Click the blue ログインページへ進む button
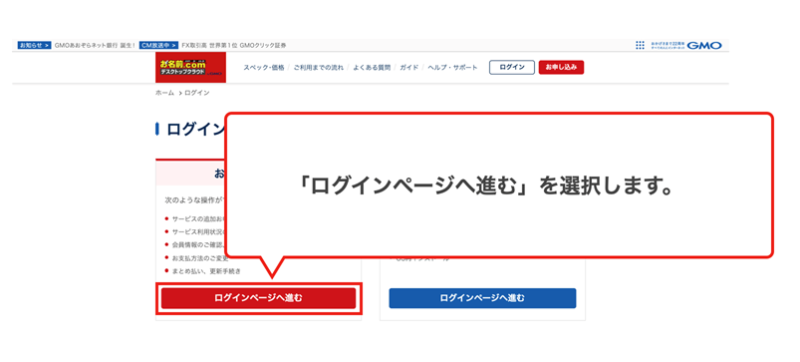The image size is (800, 362). tap(483, 298)
